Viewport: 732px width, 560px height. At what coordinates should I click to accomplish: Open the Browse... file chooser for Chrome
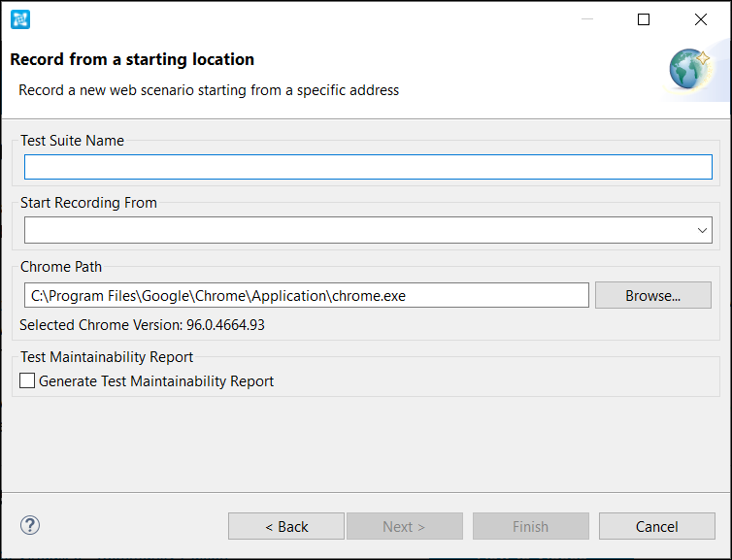652,295
